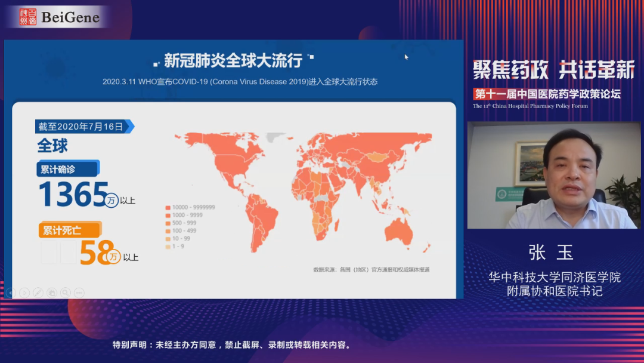Click the speaker video thumbnail
Screen dimensions: 644x363
point(554,176)
